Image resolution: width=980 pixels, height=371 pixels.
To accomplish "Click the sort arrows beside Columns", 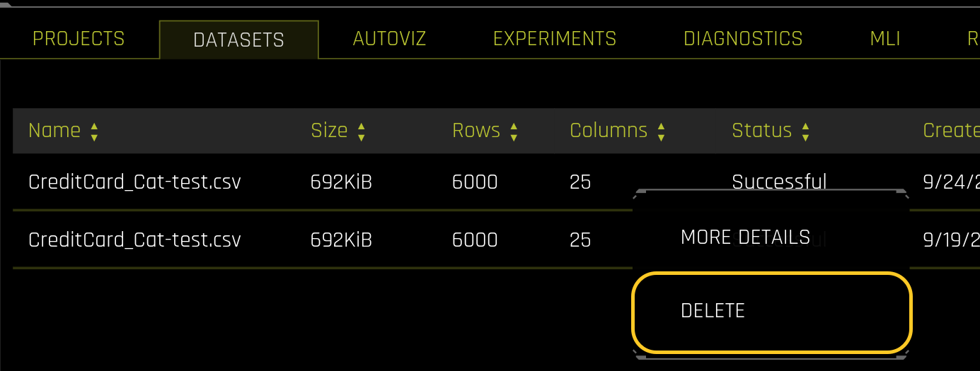I will 661,131.
